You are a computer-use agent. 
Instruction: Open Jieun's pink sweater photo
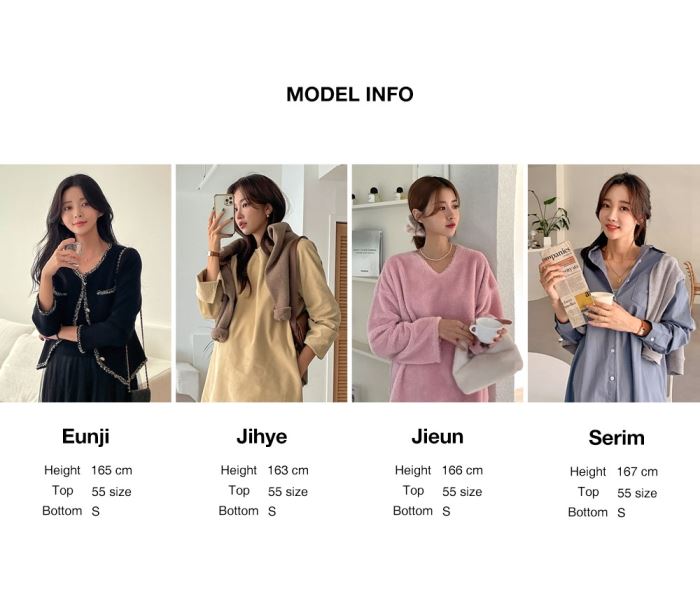[x=438, y=283]
